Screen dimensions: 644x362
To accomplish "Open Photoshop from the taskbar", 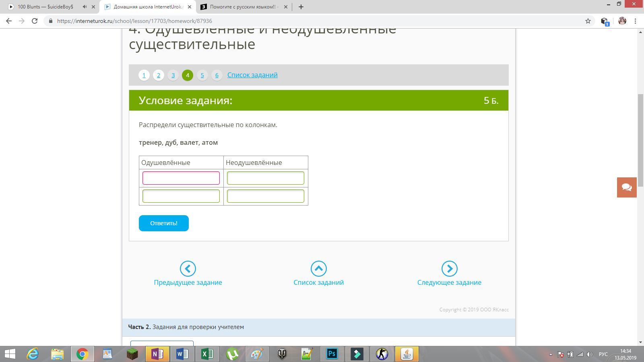I will 332,354.
